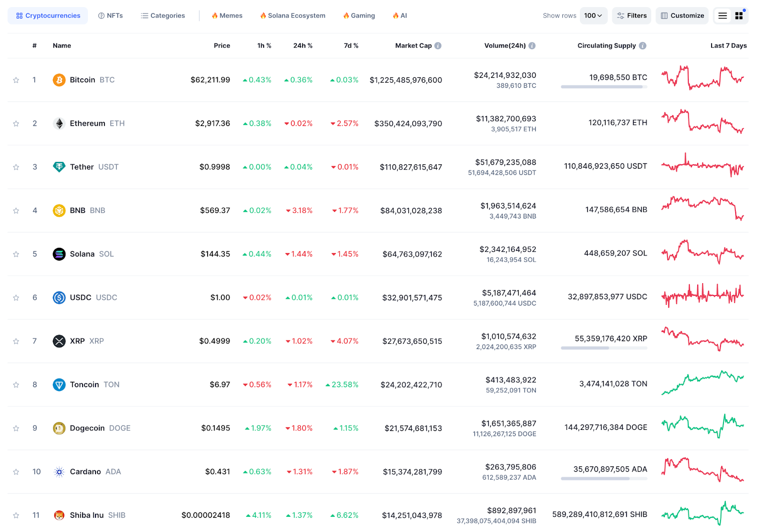Switch to the NFTs tab

click(x=110, y=16)
